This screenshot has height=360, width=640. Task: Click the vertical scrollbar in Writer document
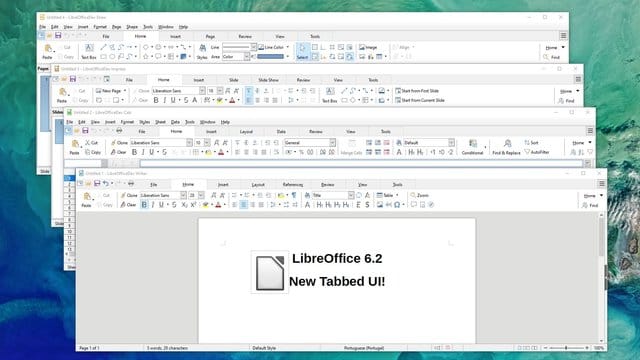(602, 278)
